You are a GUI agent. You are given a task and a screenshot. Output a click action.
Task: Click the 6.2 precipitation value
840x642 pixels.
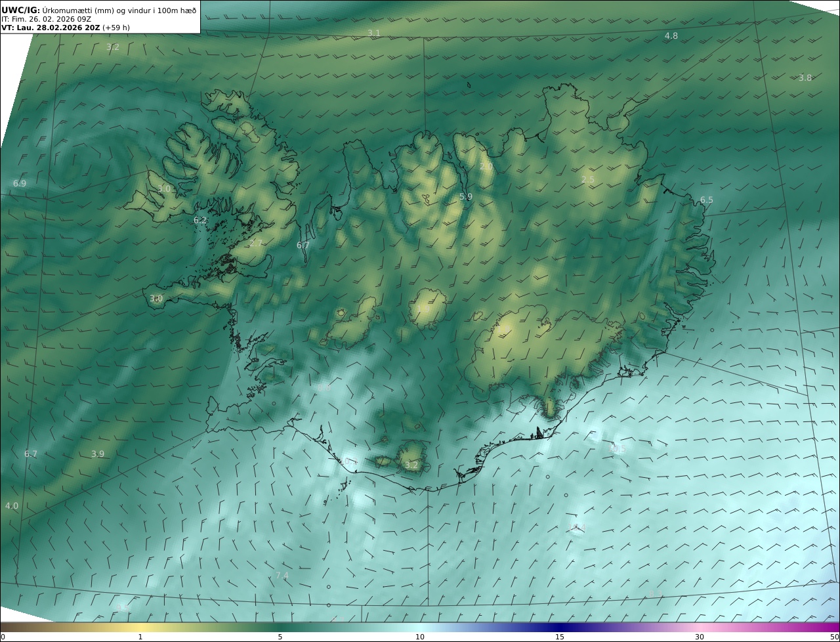[x=200, y=221]
